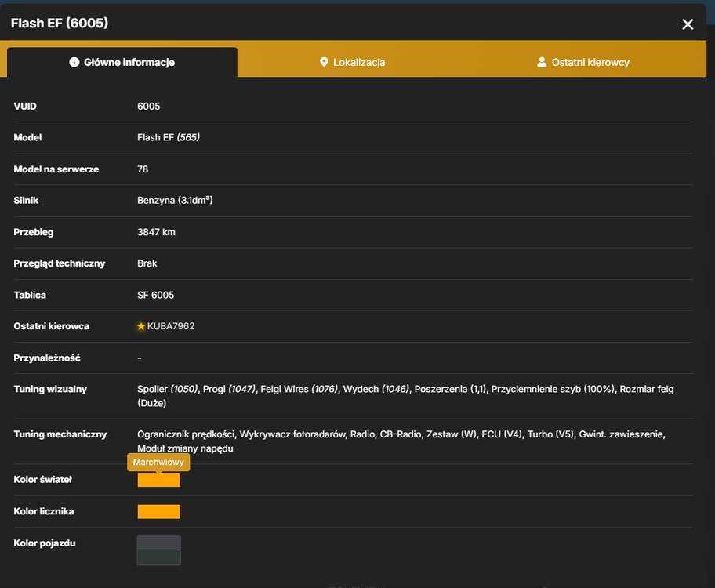Click the Model value Flash EF (565)
This screenshot has width=715, height=588.
click(x=169, y=137)
